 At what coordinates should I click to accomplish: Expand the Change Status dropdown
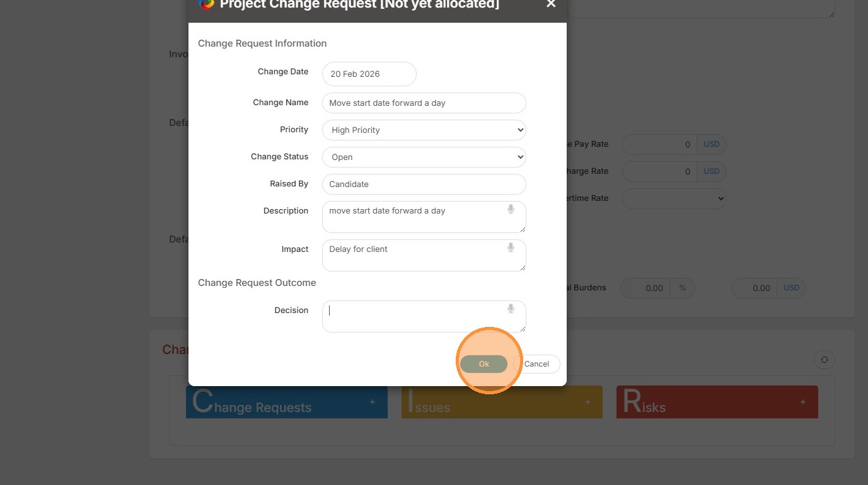point(424,157)
